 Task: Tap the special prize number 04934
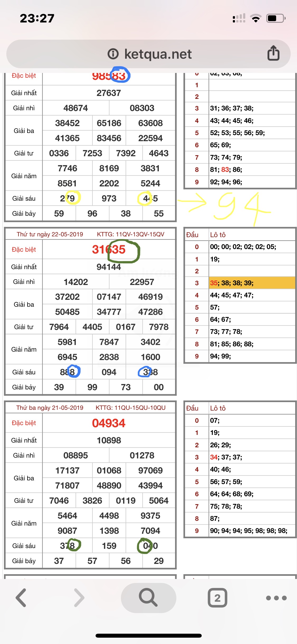(x=109, y=423)
